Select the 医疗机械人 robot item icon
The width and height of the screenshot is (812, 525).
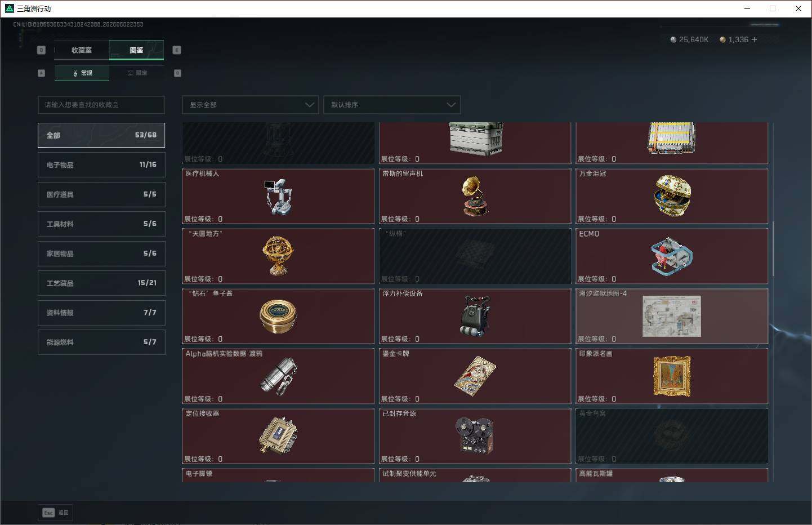tap(278, 197)
